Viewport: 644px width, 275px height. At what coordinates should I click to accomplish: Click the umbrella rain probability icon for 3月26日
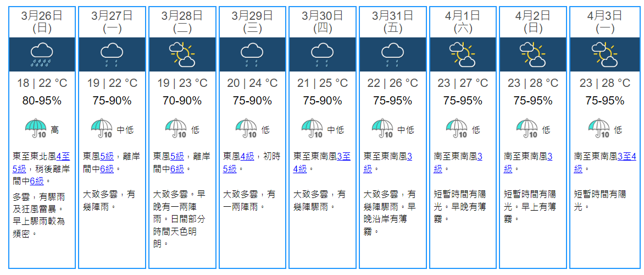[37, 129]
